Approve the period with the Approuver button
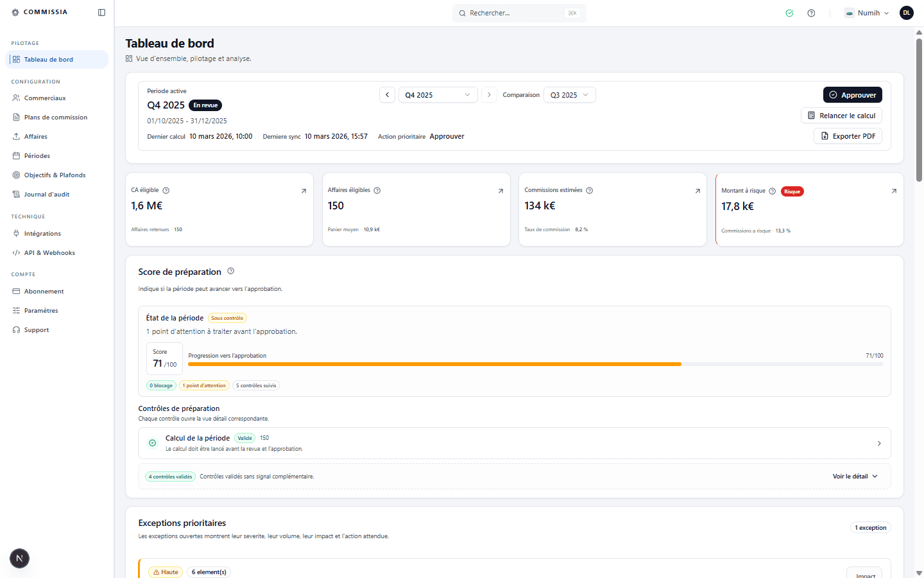924x578 pixels. pyautogui.click(x=852, y=94)
